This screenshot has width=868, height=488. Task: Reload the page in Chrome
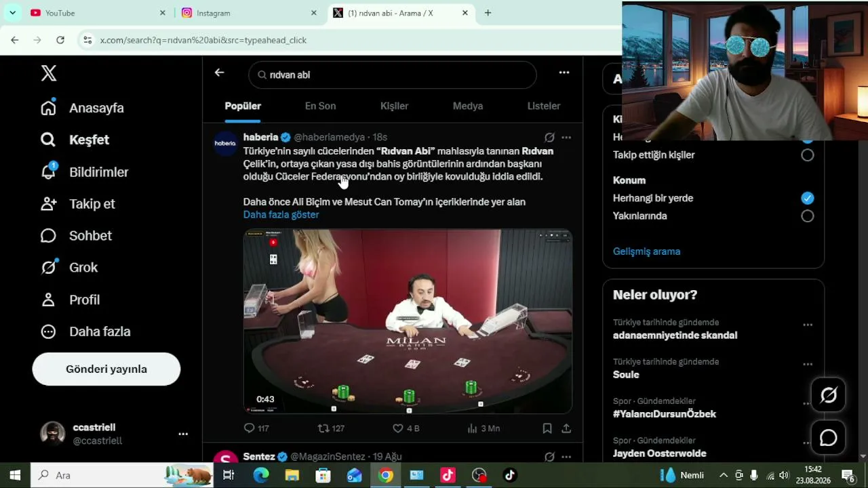60,40
